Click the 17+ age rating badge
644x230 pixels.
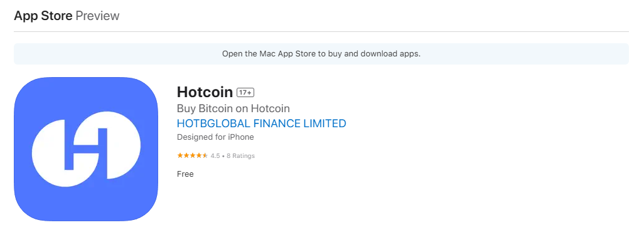[x=245, y=93]
